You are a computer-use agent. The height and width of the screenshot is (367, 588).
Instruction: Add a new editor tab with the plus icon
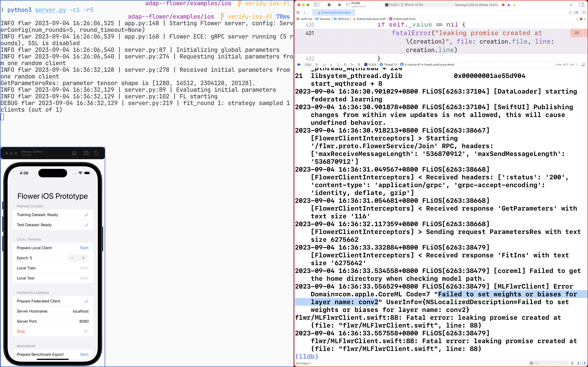pos(571,5)
